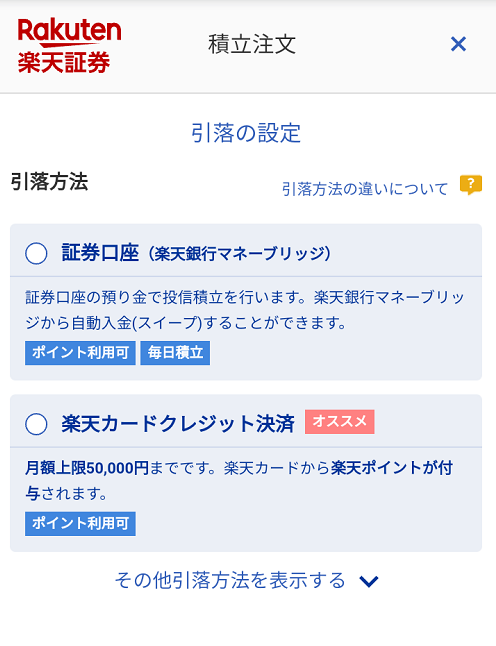Click the 証券口座 (楽天銀行マネーブリッジ) title
The image size is (496, 646).
click(196, 253)
